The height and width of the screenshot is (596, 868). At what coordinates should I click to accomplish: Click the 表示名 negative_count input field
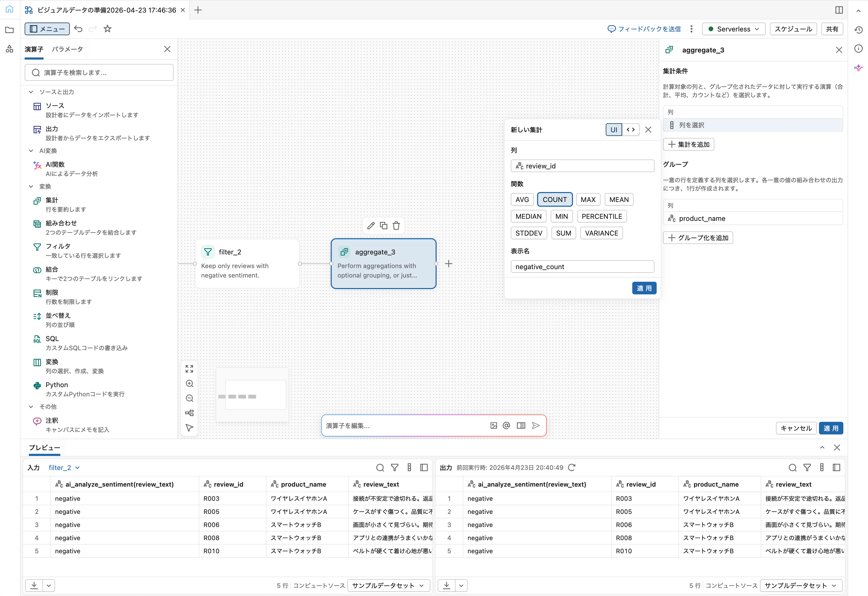point(582,267)
